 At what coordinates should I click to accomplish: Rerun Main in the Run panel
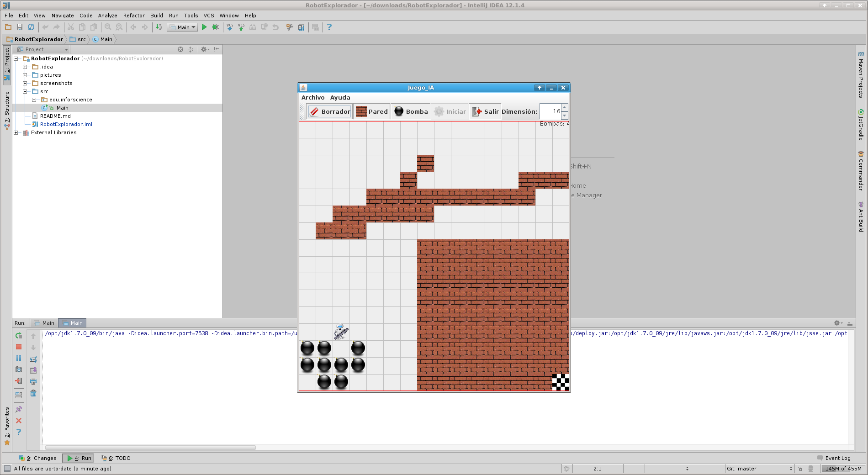19,336
